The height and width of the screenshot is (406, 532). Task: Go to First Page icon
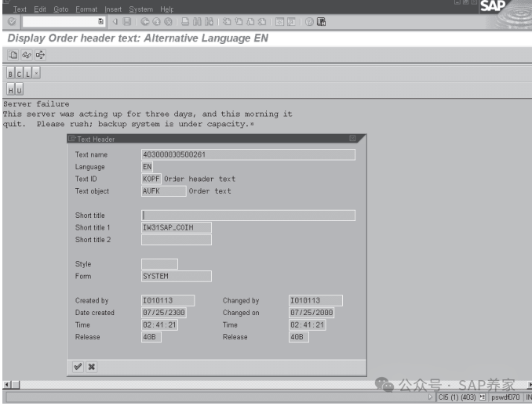(x=227, y=22)
